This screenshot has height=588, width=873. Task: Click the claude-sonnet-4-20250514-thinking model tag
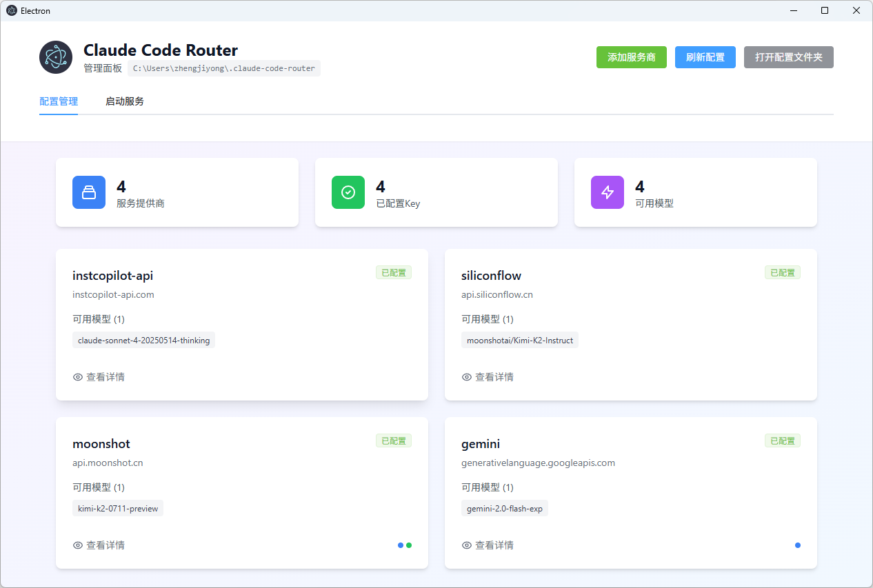(144, 340)
